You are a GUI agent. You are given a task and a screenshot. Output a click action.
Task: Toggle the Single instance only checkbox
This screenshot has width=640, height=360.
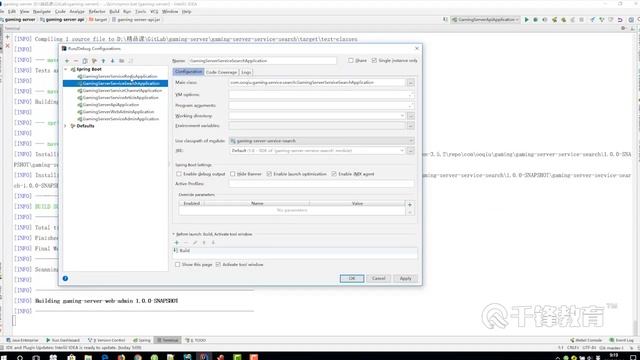(x=374, y=60)
